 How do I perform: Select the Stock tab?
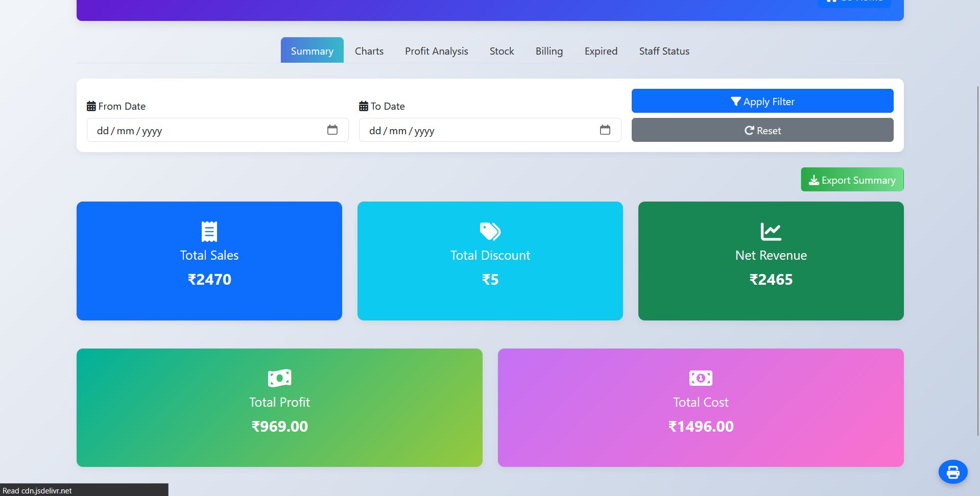(501, 51)
